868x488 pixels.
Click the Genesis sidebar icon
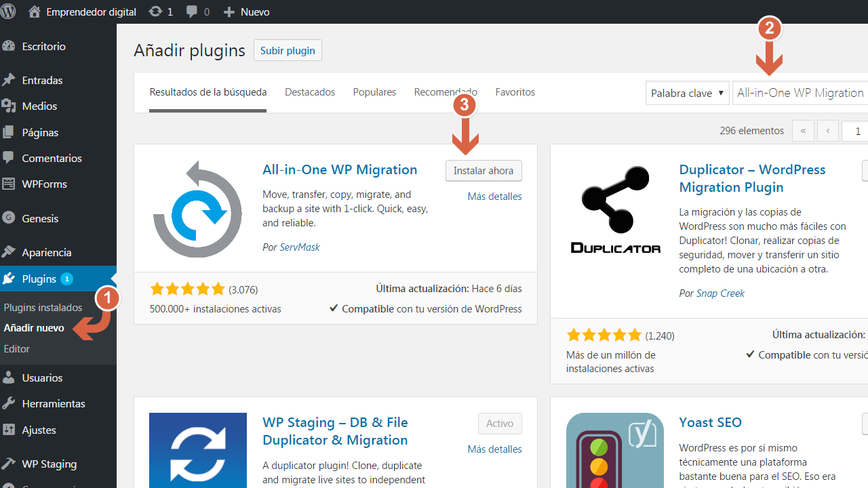pos(9,218)
